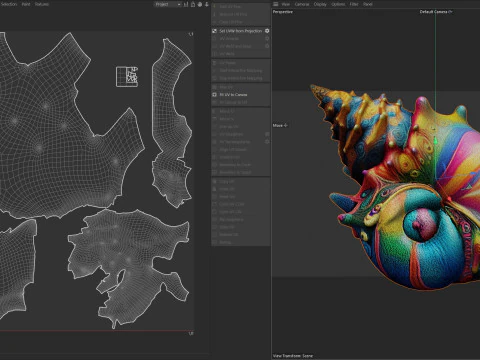
Task: Open the Display menu
Action: [320, 4]
